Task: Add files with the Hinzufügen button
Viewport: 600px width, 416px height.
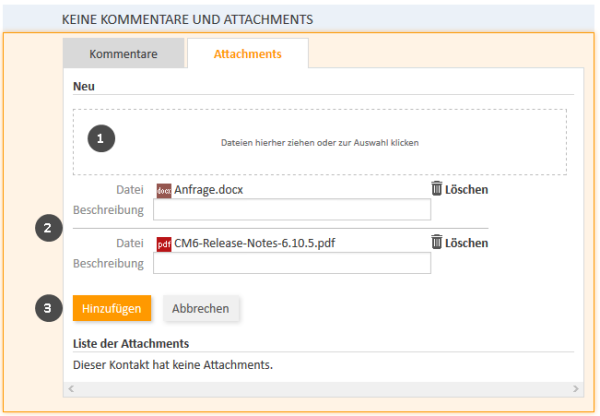Action: 112,308
